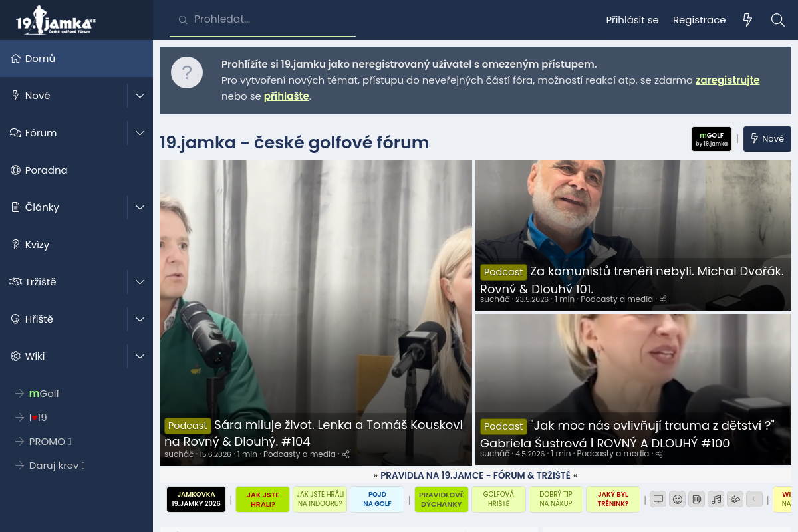Share the Michal Dvořák podcast article
798x532 pixels.
tap(663, 299)
